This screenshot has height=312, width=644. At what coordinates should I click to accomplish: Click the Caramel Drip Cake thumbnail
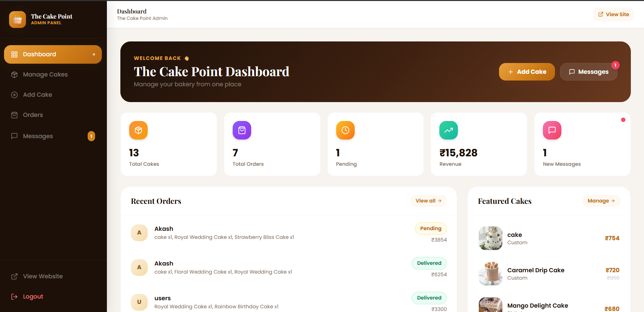pos(491,274)
